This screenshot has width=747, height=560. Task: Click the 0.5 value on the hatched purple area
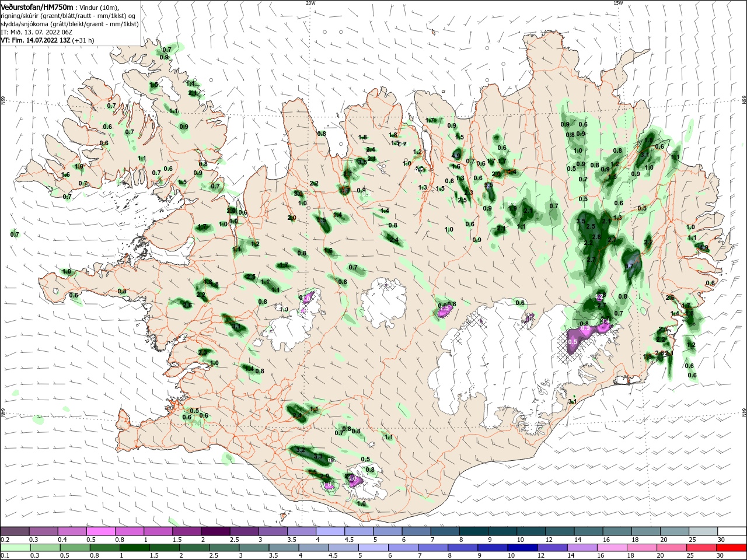click(x=573, y=341)
